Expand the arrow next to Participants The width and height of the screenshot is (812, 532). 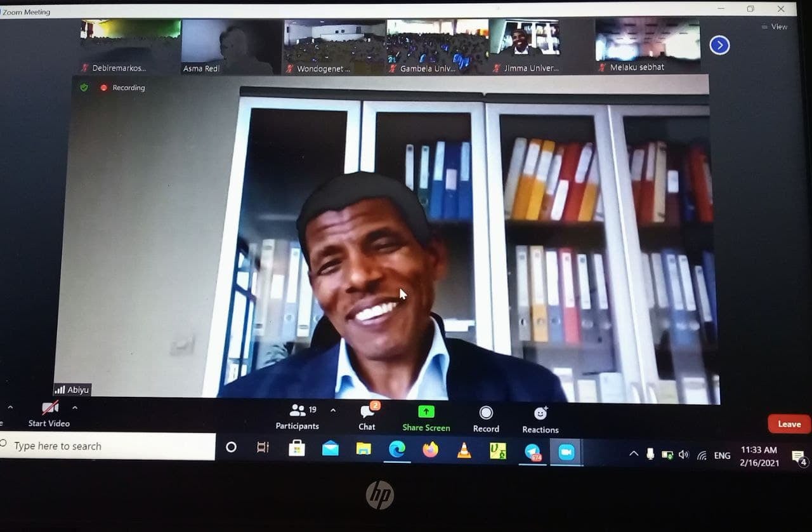(333, 410)
